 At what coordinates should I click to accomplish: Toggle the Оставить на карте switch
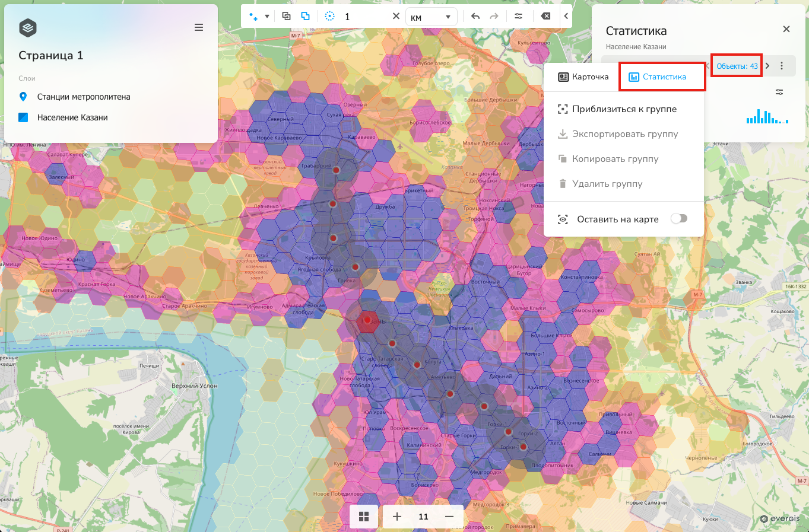click(x=679, y=219)
